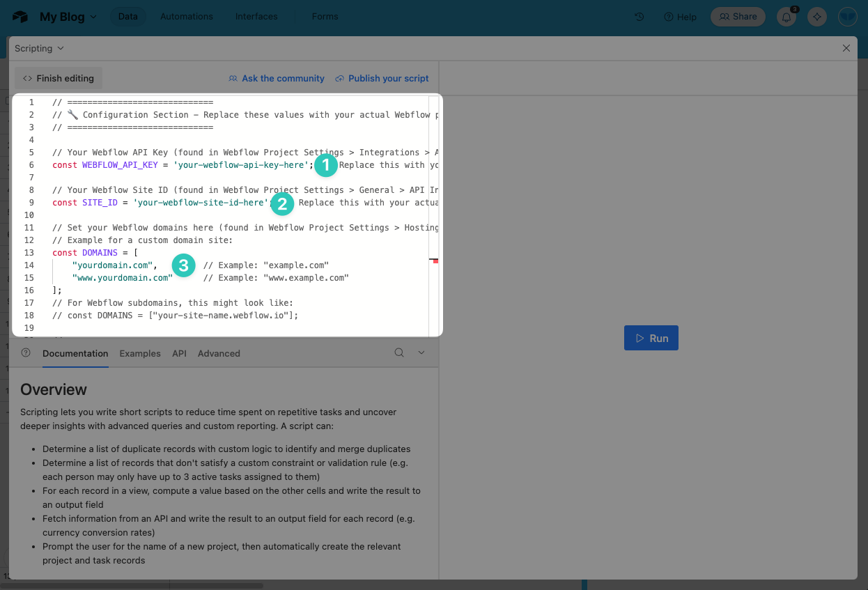
Task: Select the Documentation tab
Action: click(75, 353)
